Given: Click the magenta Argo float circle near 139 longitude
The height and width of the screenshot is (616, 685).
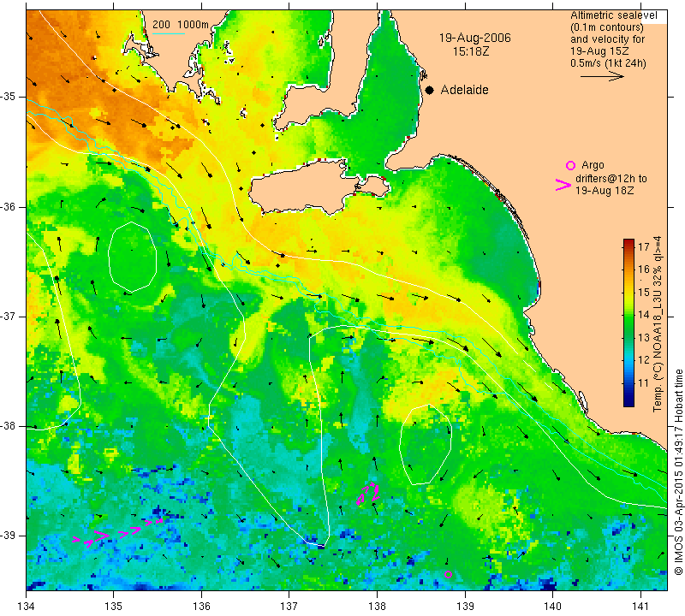Looking at the screenshot, I should click(x=448, y=574).
